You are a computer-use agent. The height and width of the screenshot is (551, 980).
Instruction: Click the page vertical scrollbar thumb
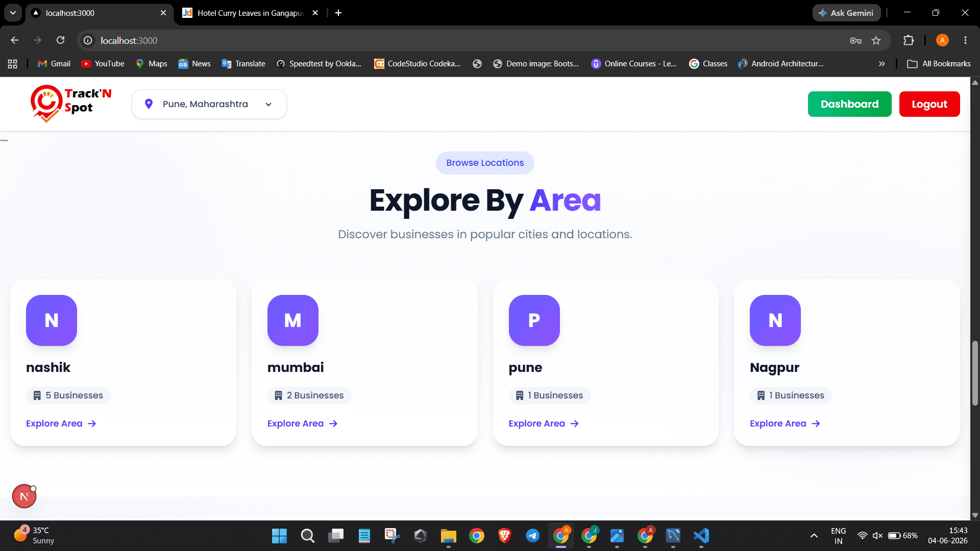click(975, 373)
